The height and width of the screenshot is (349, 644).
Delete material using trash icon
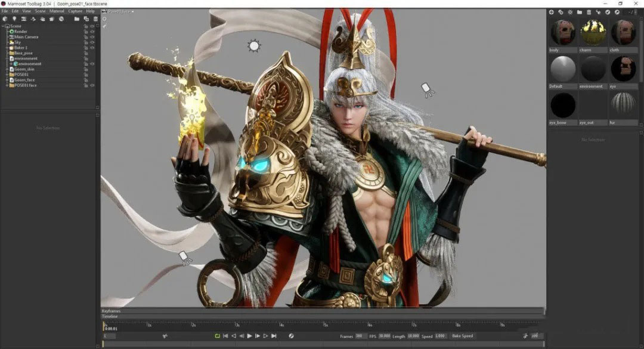click(x=589, y=12)
